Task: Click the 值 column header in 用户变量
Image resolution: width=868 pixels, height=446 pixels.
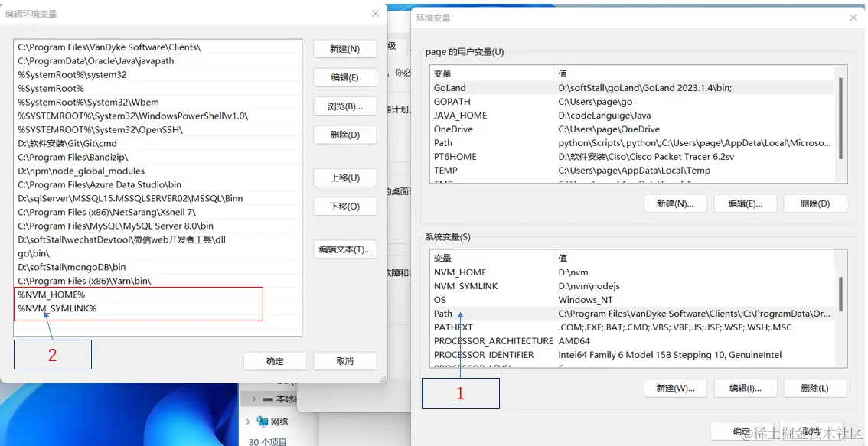Action: 694,73
